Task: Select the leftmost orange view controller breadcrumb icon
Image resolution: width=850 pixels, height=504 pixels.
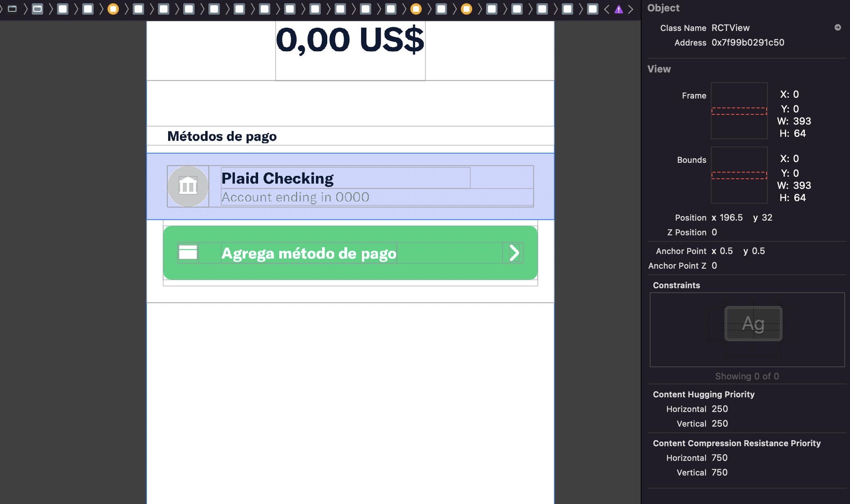Action: (113, 9)
